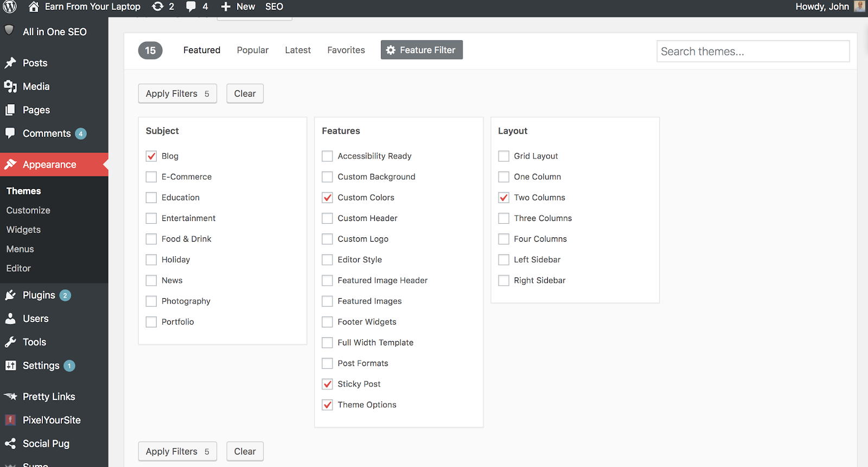Open the Widgets submenu item
Image resolution: width=868 pixels, height=467 pixels.
coord(23,230)
